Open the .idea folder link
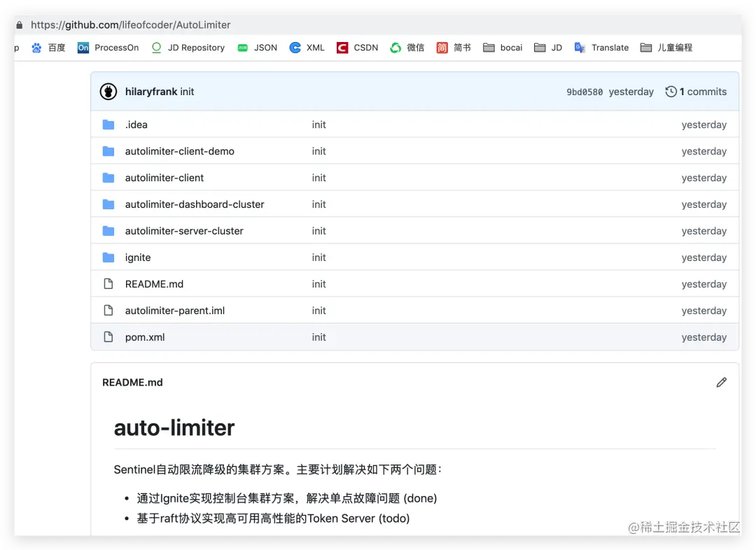 pos(136,125)
